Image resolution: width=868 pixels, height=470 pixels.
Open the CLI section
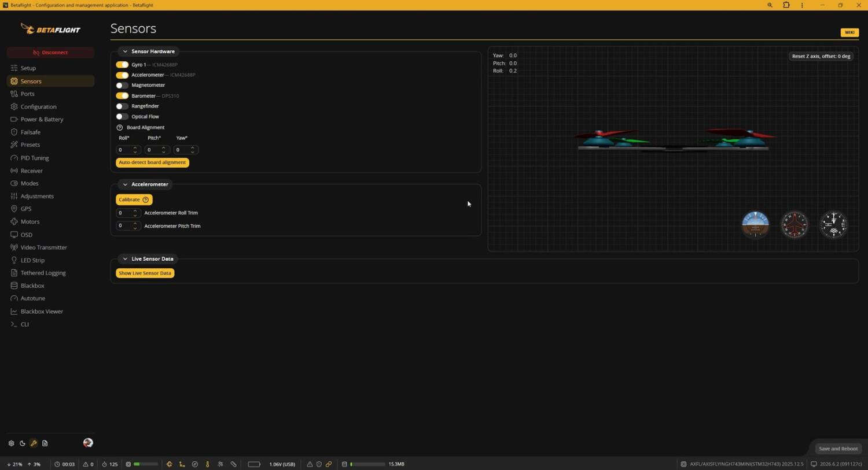(50, 324)
